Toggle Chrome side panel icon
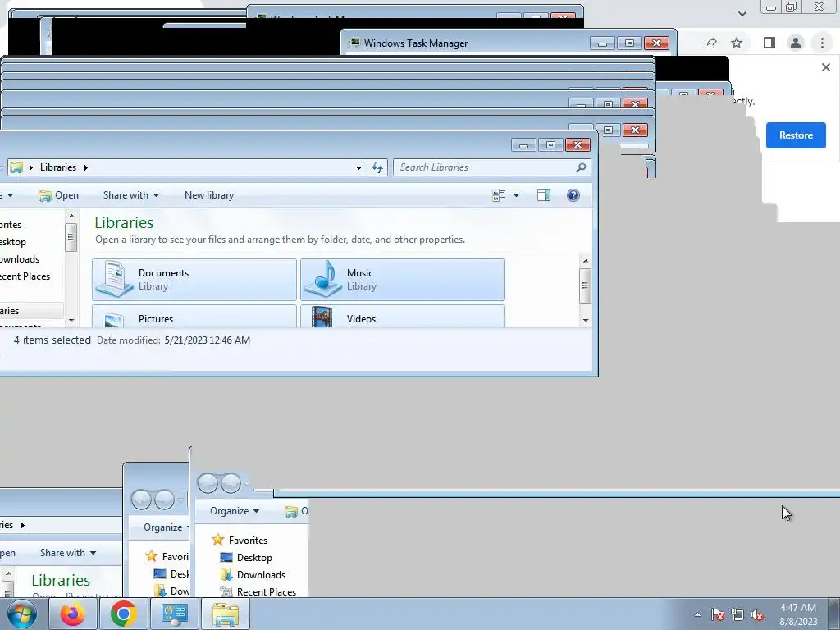Image resolution: width=840 pixels, height=630 pixels. tap(769, 43)
